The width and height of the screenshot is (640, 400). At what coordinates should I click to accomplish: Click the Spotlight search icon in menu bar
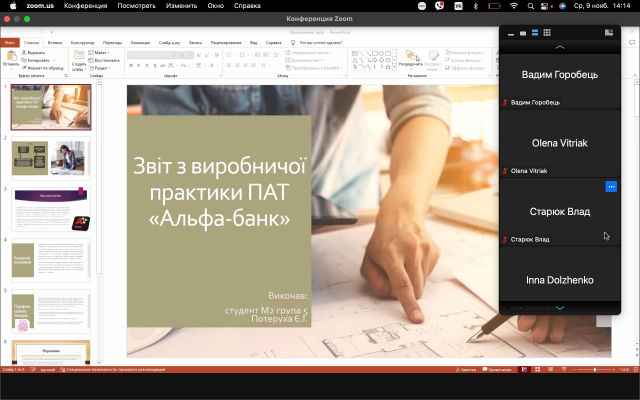tap(530, 6)
